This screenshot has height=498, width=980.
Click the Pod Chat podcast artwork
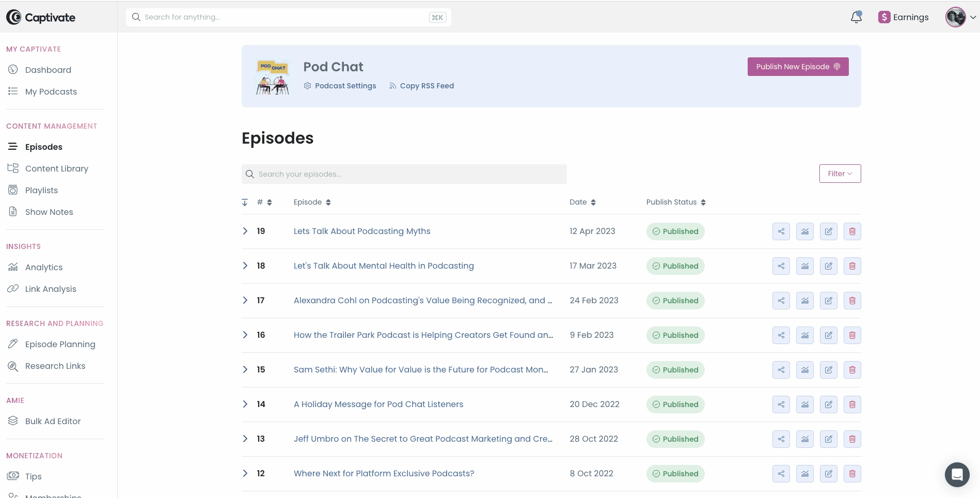point(273,76)
